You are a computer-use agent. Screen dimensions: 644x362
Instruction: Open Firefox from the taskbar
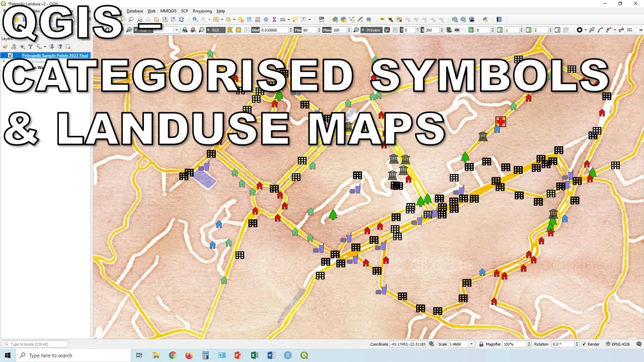[x=189, y=355]
